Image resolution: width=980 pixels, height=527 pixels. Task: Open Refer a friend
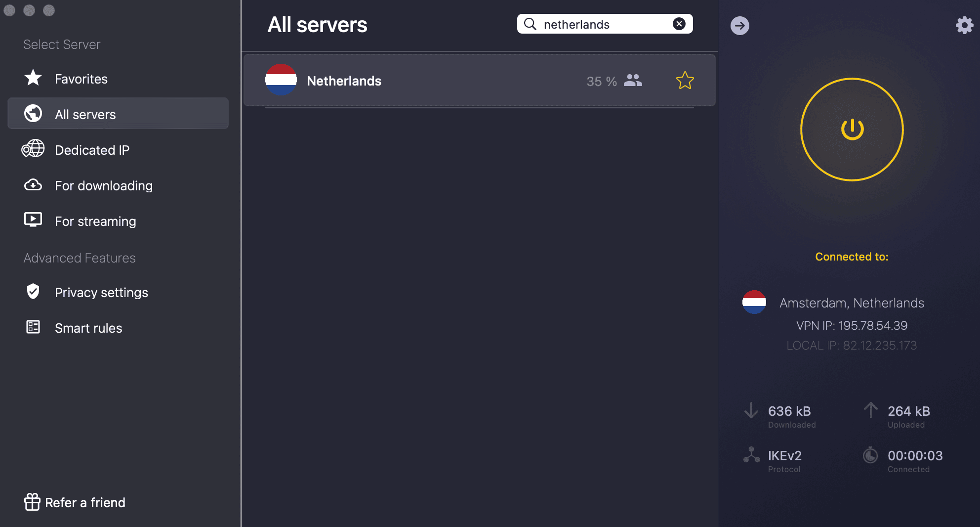75,502
